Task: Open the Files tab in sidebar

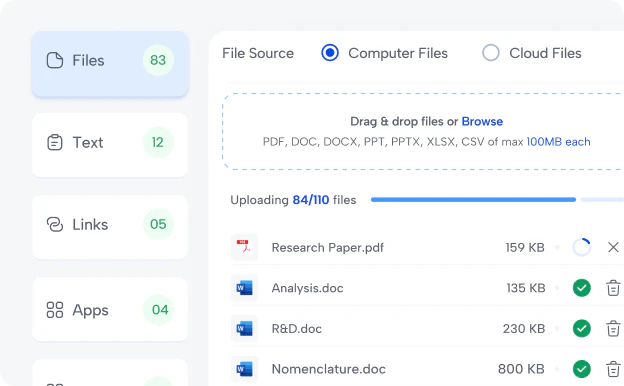Action: point(110,64)
